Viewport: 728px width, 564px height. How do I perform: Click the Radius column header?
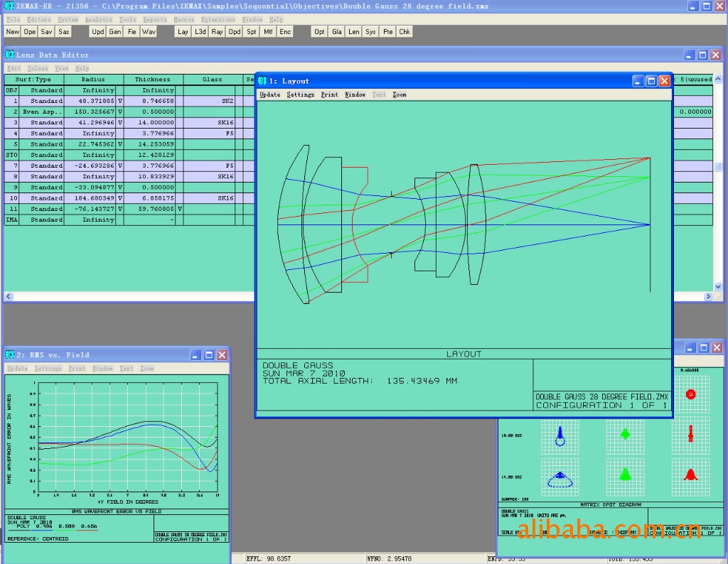coord(94,80)
